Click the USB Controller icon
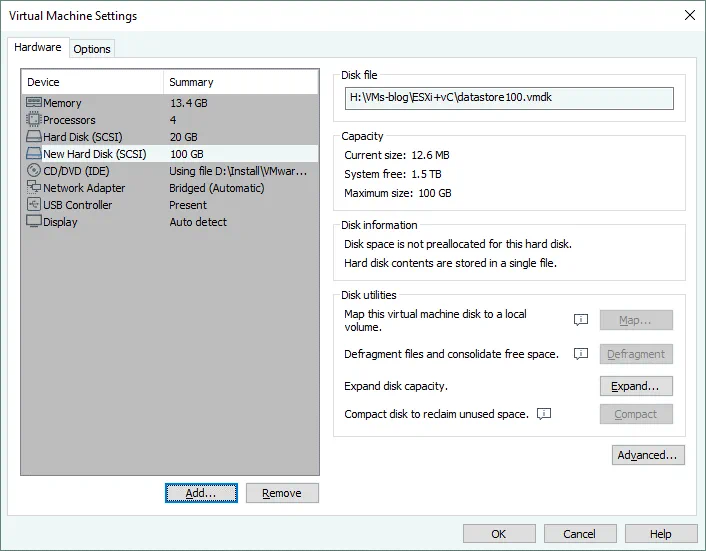 coord(33,205)
